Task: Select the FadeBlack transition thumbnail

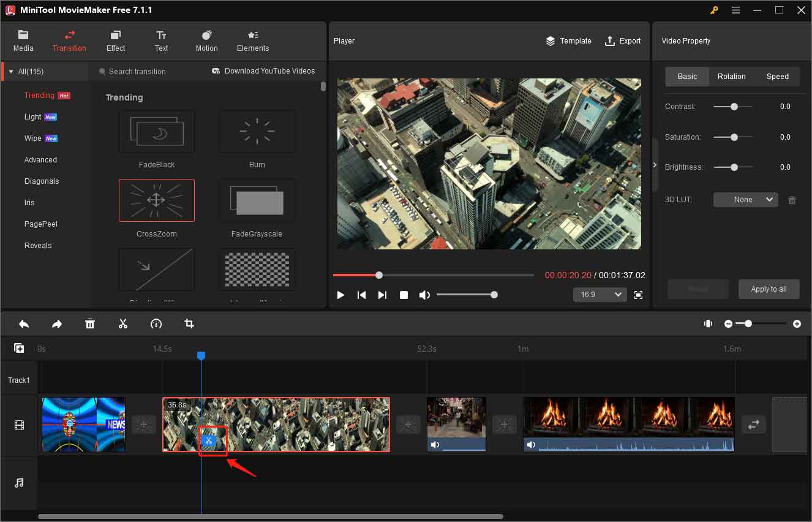Action: tap(157, 132)
